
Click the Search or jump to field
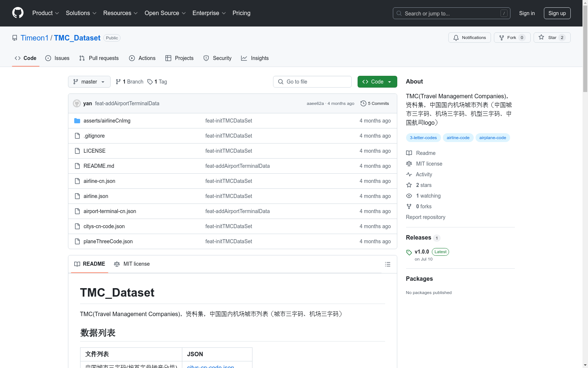[452, 13]
